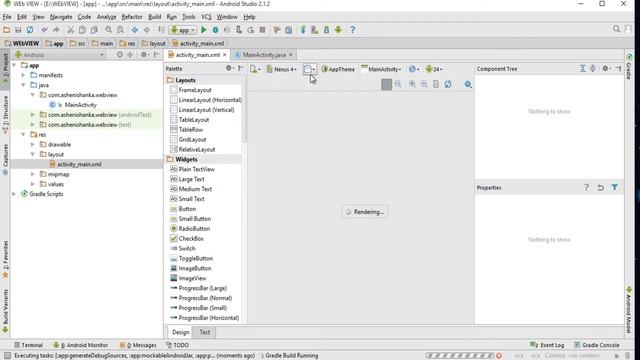The height and width of the screenshot is (360, 640).
Task: Open Search Everywhere magnifier at top right
Action: [x=616, y=29]
